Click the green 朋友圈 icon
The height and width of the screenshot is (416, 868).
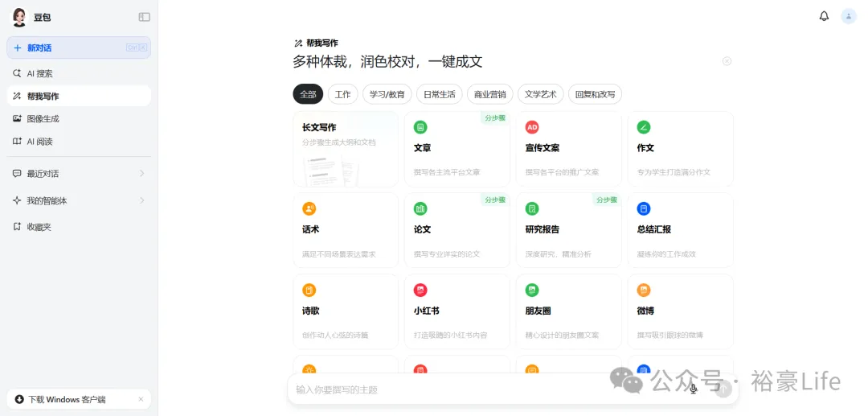(532, 290)
